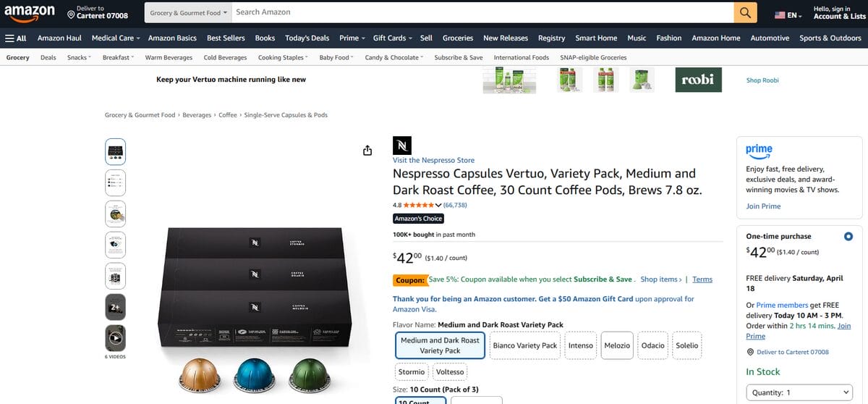Expand the Cooking Staples submenu
868x404 pixels.
tap(282, 57)
